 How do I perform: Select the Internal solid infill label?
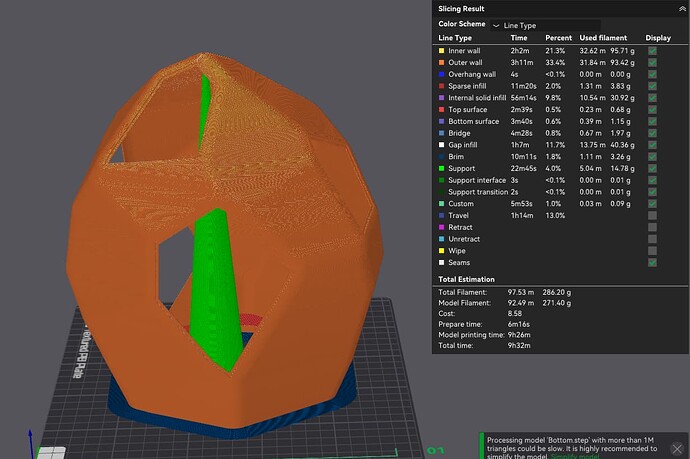(x=477, y=98)
